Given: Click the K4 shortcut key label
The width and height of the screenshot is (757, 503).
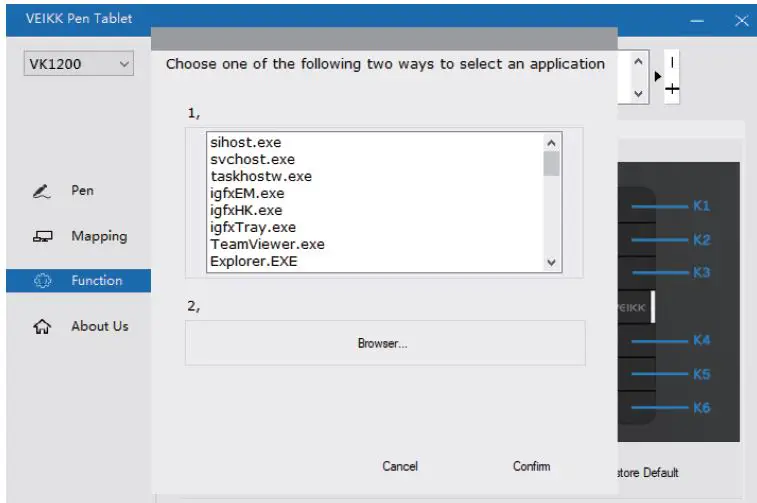Looking at the screenshot, I should pos(701,340).
